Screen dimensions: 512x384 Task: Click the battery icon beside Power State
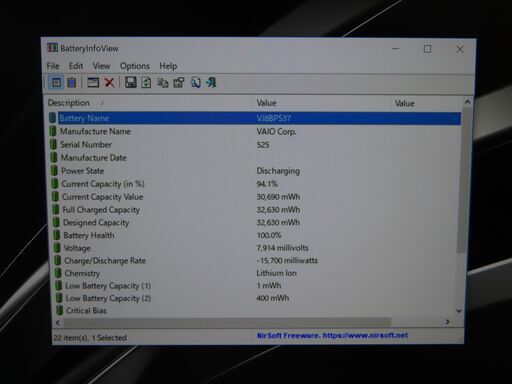[x=54, y=170]
